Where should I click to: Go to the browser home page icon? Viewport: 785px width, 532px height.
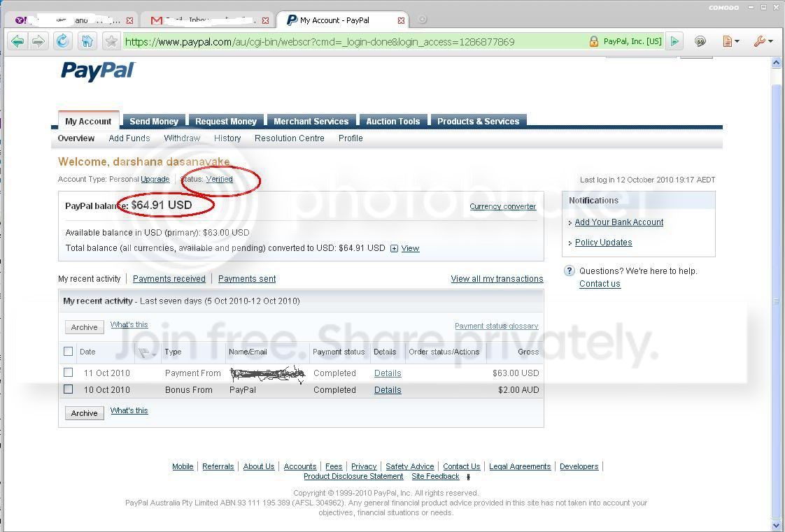[87, 41]
